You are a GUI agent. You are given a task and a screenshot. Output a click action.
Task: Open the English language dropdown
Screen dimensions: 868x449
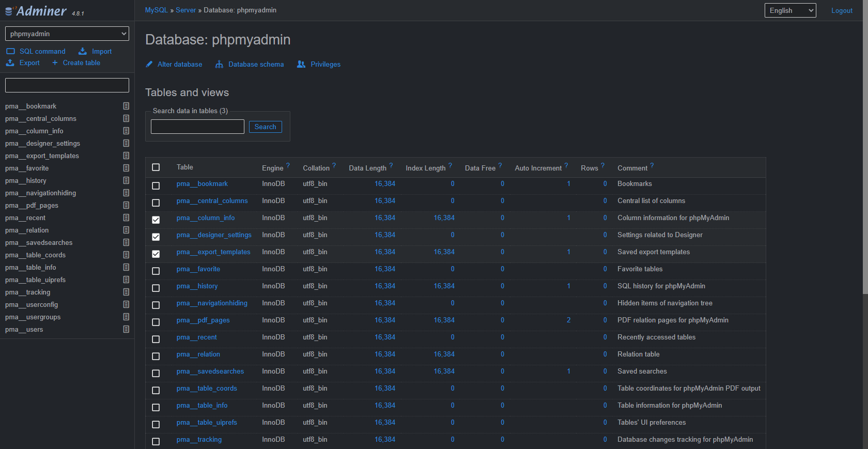pos(791,10)
